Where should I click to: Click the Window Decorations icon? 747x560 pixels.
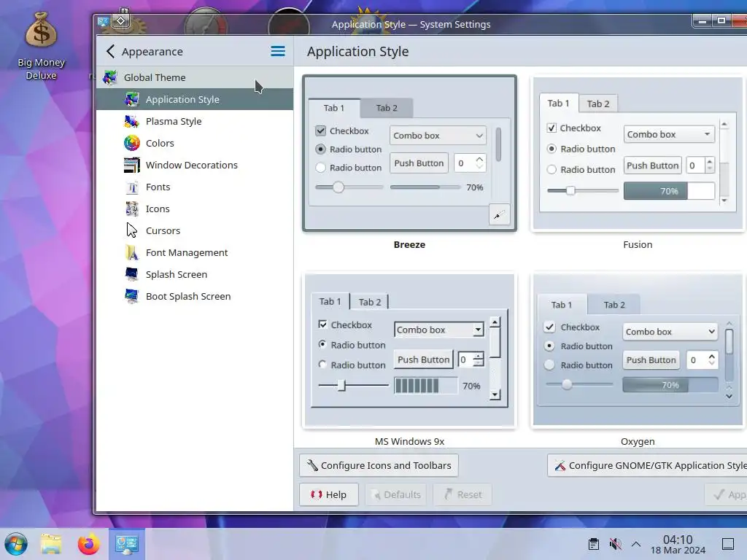point(132,165)
